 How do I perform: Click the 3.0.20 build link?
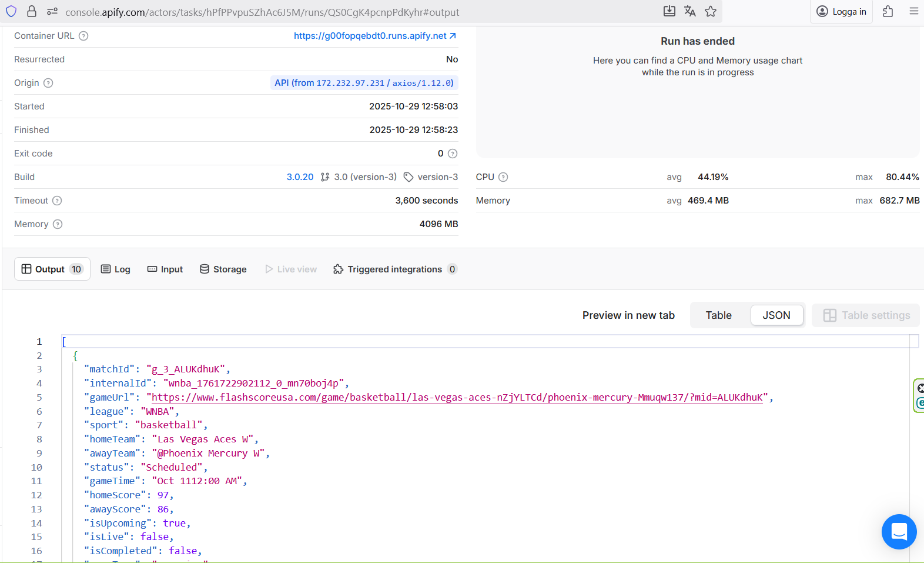point(300,177)
